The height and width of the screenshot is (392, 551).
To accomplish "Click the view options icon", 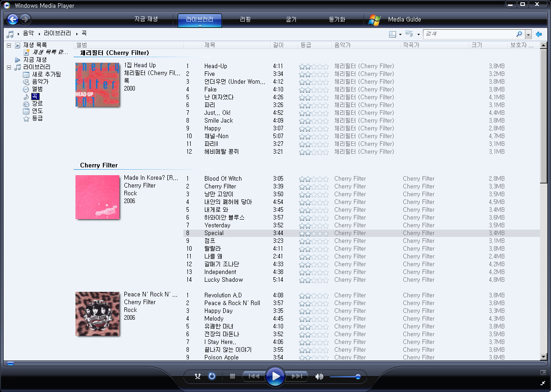I will (410, 34).
